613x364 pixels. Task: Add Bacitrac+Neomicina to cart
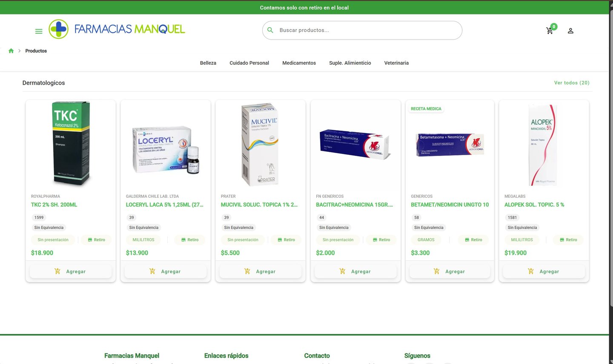click(x=355, y=271)
